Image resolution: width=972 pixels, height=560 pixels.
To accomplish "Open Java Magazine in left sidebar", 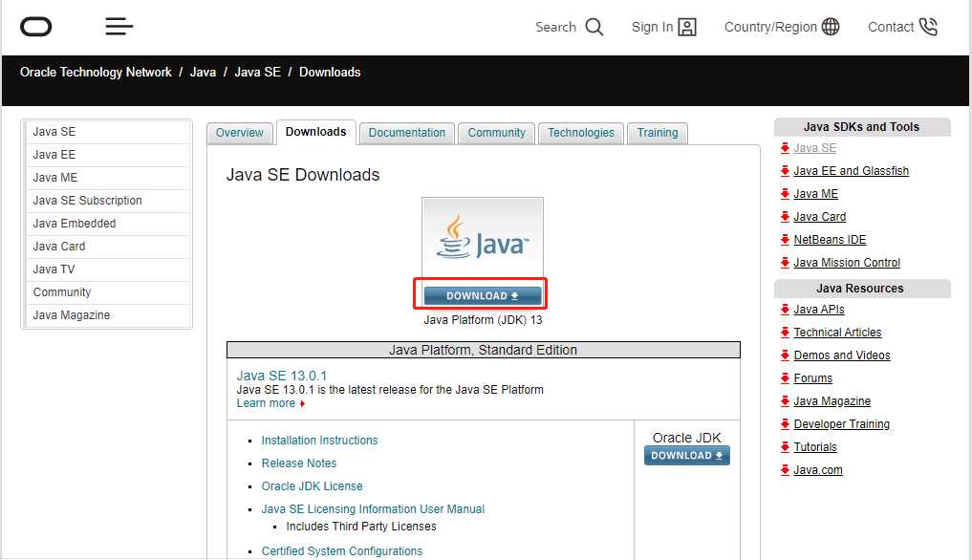I will click(108, 315).
